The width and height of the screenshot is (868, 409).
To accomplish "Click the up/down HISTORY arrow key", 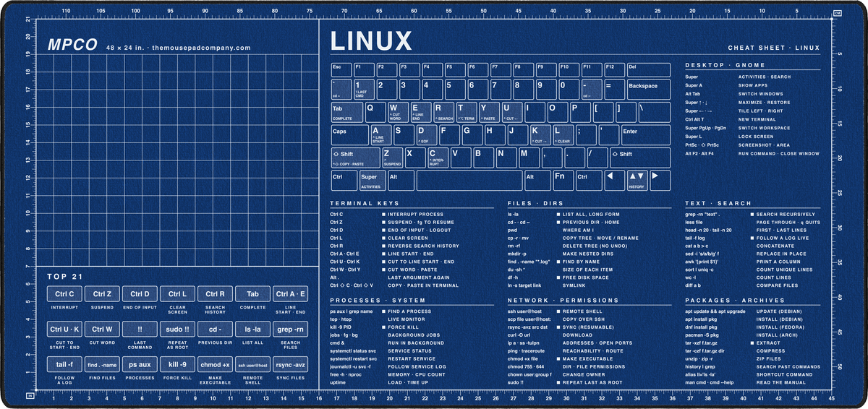I will (636, 180).
